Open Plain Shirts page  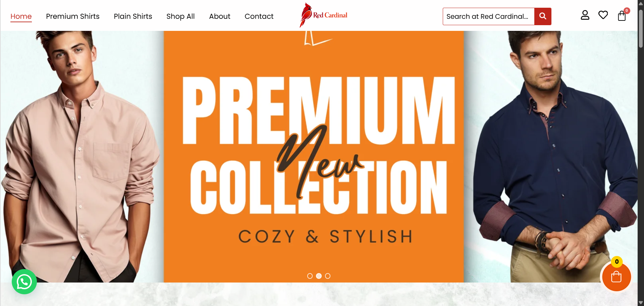click(133, 16)
